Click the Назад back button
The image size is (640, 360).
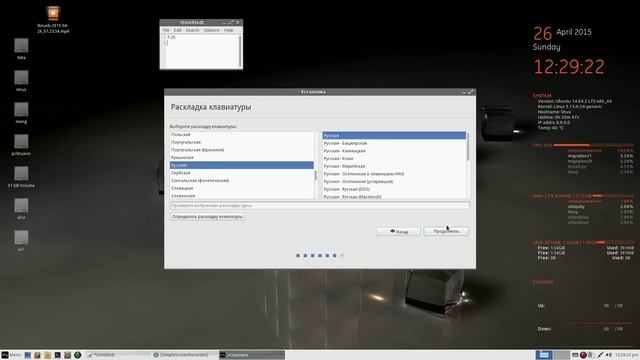coord(398,231)
